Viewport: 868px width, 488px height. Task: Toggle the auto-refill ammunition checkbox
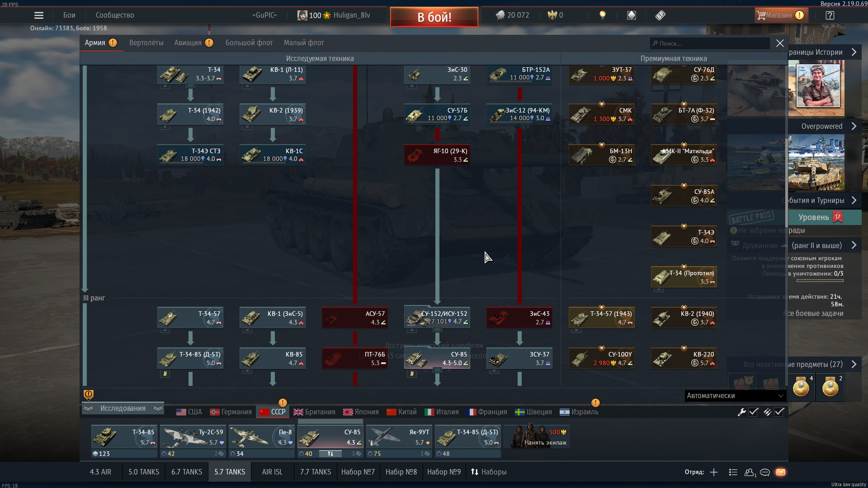[779, 412]
